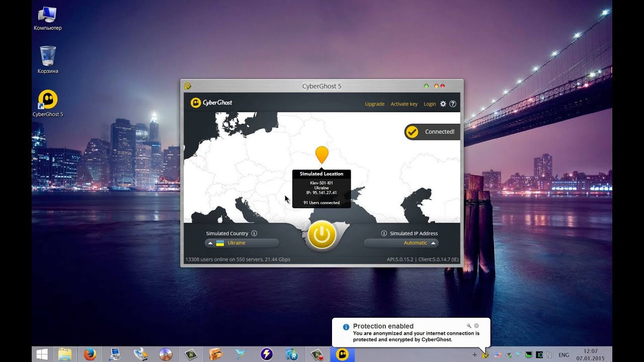Click the Simulated Location tooltip box

[x=321, y=189]
